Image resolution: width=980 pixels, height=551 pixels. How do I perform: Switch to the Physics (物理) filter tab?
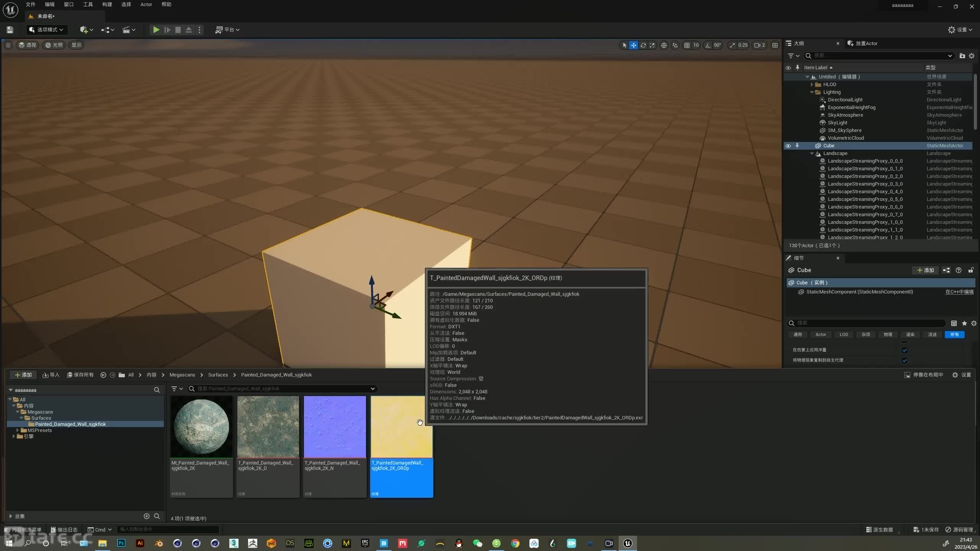[x=888, y=335]
